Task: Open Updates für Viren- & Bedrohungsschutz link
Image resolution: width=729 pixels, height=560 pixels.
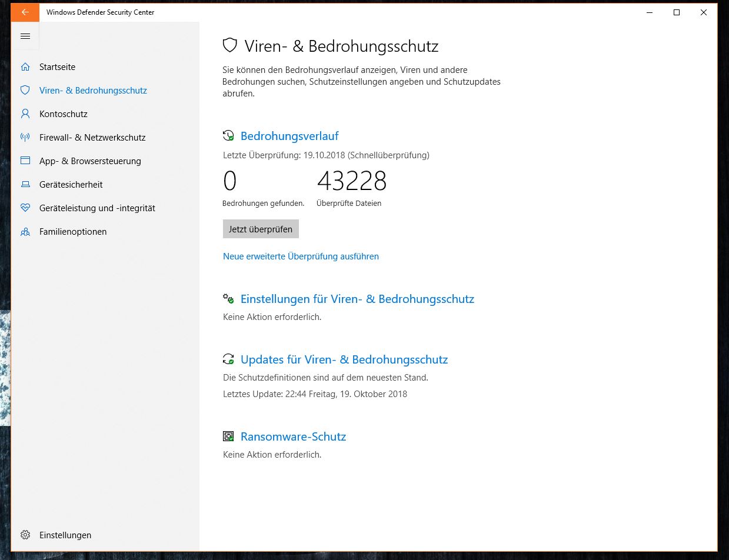Action: [344, 359]
